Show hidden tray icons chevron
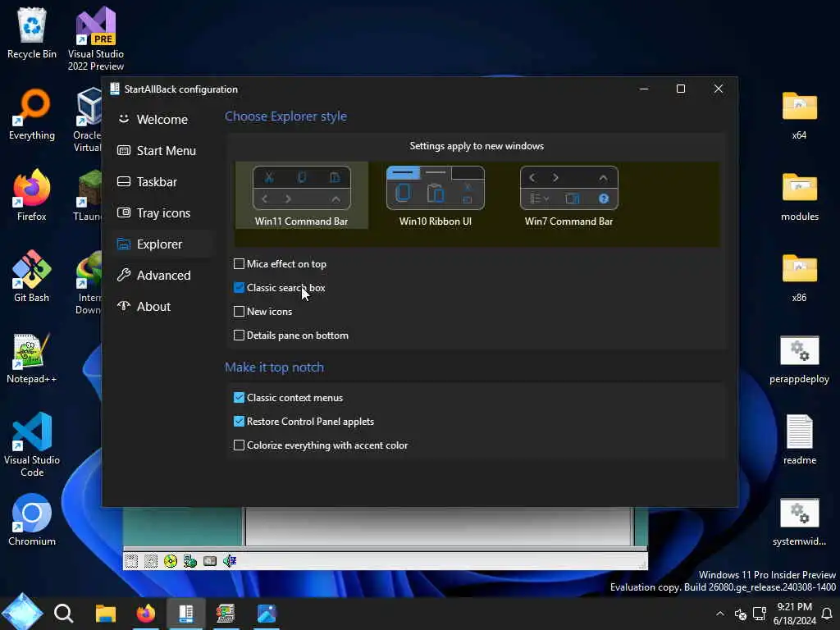The width and height of the screenshot is (840, 630). (x=720, y=614)
